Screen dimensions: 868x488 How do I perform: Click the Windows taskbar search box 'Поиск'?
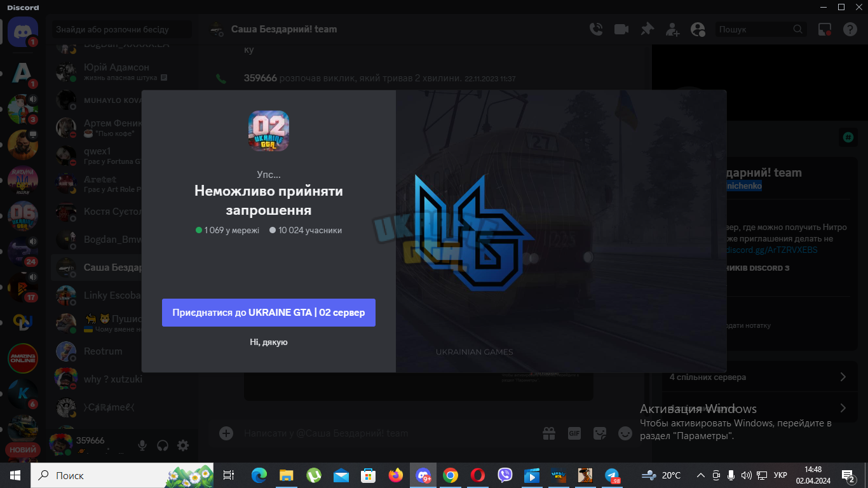click(x=123, y=475)
